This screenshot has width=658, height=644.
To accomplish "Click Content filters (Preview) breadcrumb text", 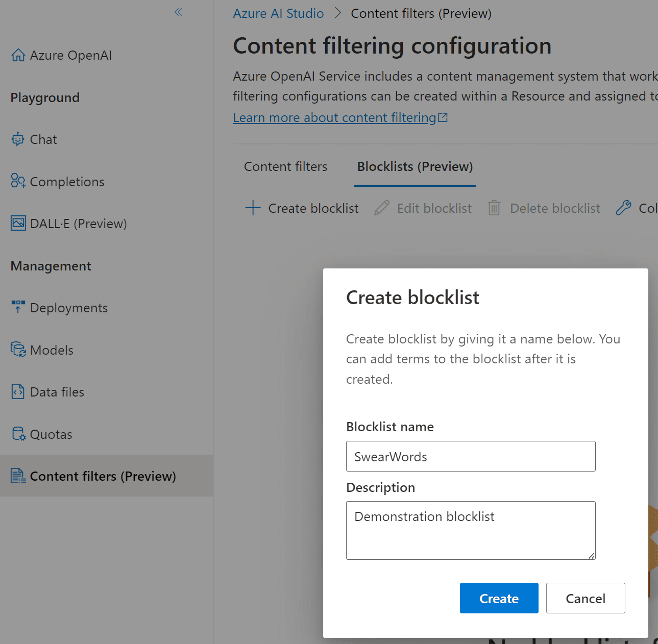I will pos(421,13).
